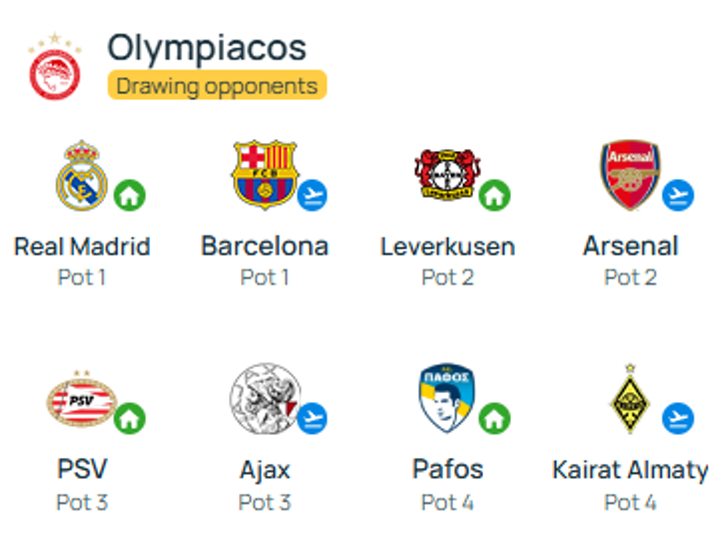
Task: Select the Arsenal club crest
Action: point(630,176)
